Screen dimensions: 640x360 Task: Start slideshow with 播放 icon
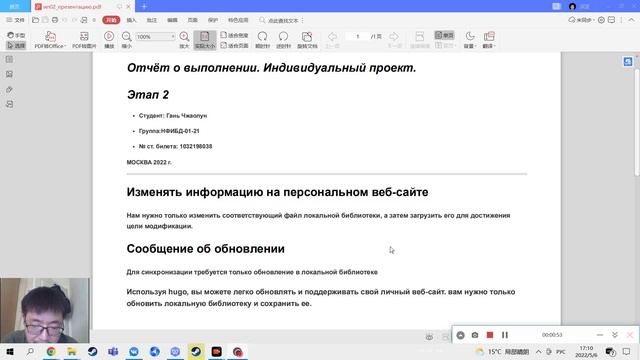pyautogui.click(x=109, y=40)
